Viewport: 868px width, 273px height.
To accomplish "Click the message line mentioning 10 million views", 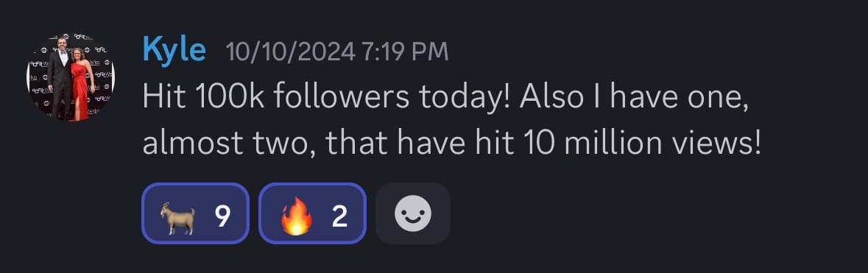I will [x=452, y=144].
